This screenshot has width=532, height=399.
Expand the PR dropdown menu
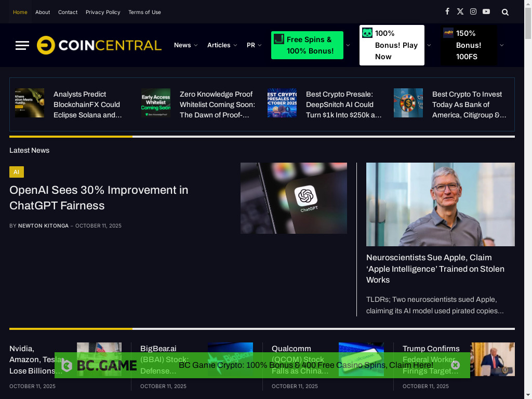254,45
